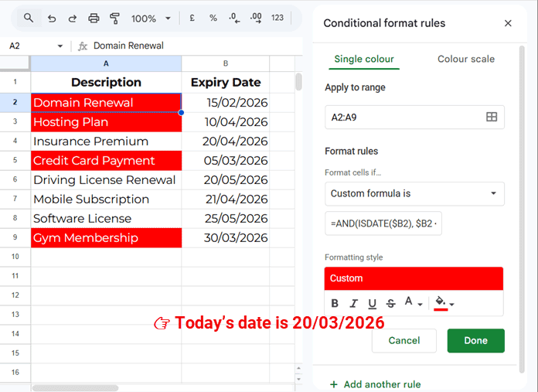The image size is (538, 392).
Task: Click the green Done button
Action: 475,340
